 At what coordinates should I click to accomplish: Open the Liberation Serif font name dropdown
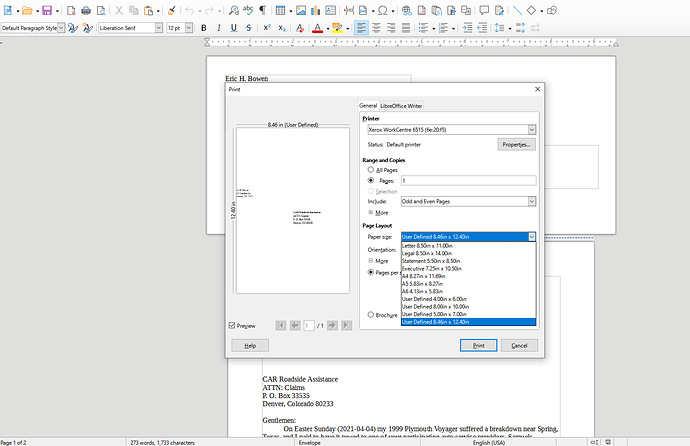pyautogui.click(x=158, y=28)
